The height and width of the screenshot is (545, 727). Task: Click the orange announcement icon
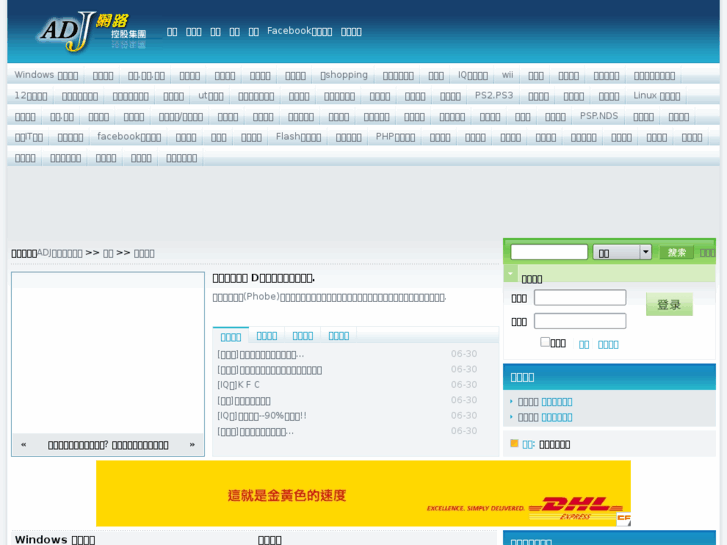click(x=514, y=443)
